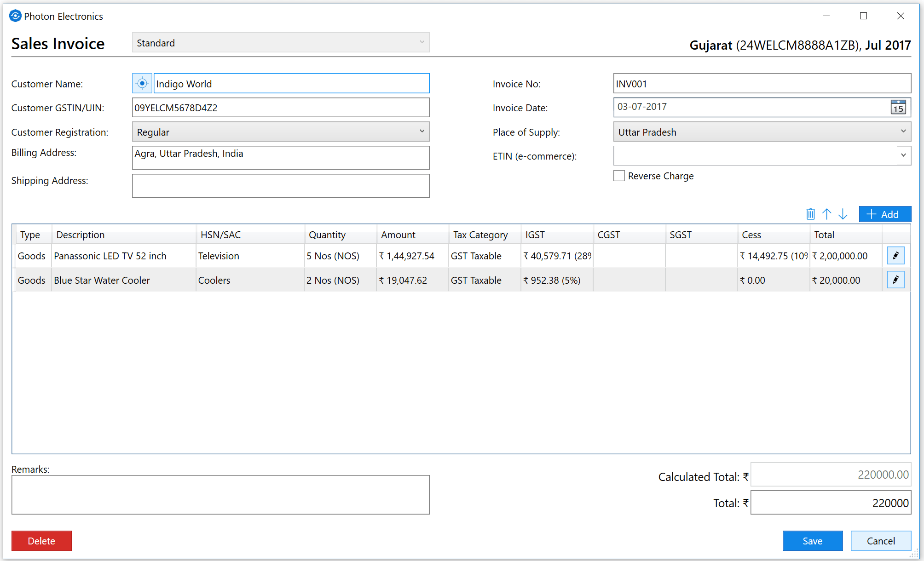The height and width of the screenshot is (561, 924).
Task: Open the Standard invoice type dropdown
Action: point(281,43)
